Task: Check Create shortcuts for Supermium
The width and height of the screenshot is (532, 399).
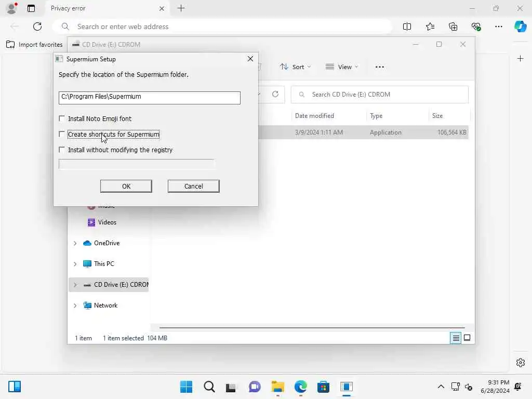Action: pyautogui.click(x=62, y=134)
